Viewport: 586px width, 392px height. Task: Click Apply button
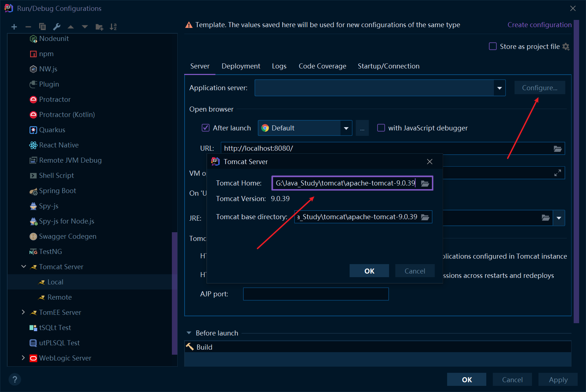pos(558,380)
